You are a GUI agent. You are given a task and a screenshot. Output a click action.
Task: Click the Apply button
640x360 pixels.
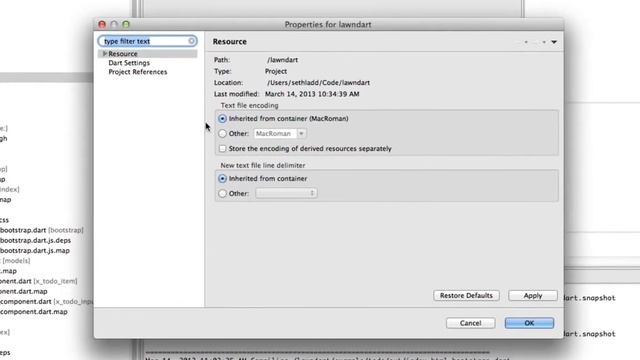(x=533, y=296)
